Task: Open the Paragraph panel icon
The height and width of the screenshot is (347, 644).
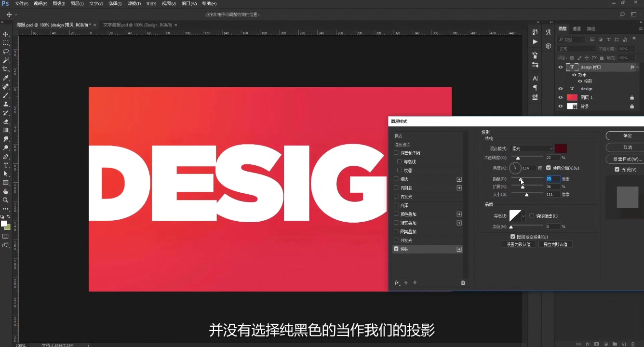Action: [535, 88]
